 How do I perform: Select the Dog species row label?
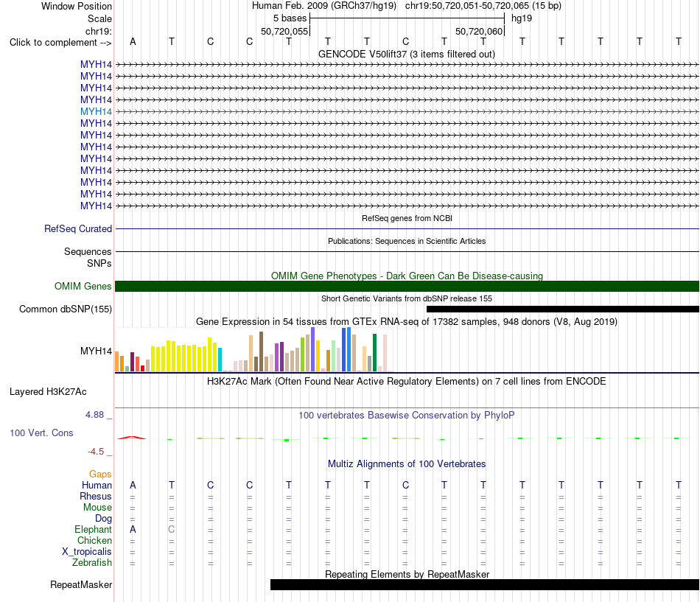tap(103, 519)
